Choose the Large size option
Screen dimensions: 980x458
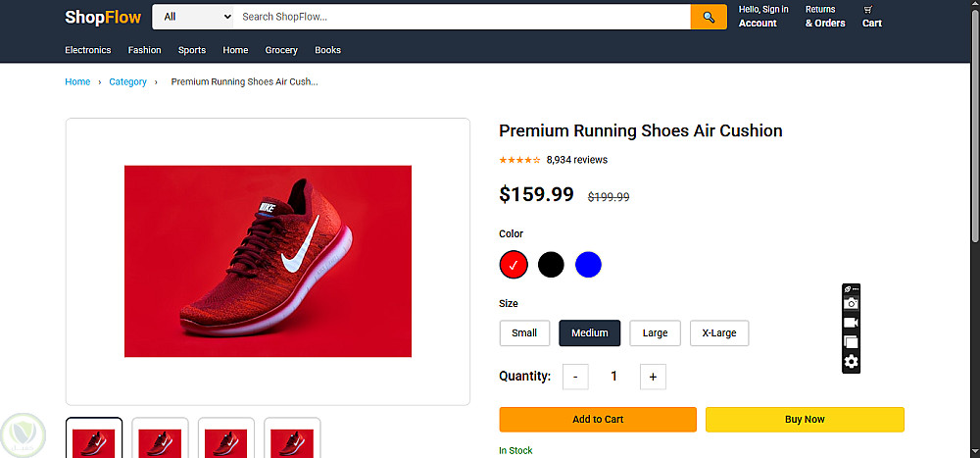[x=655, y=333]
